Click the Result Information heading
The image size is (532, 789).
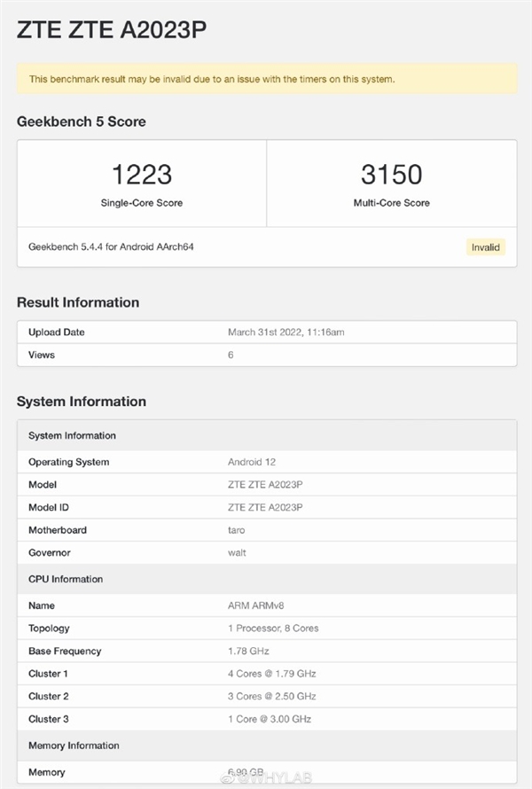[x=78, y=302]
